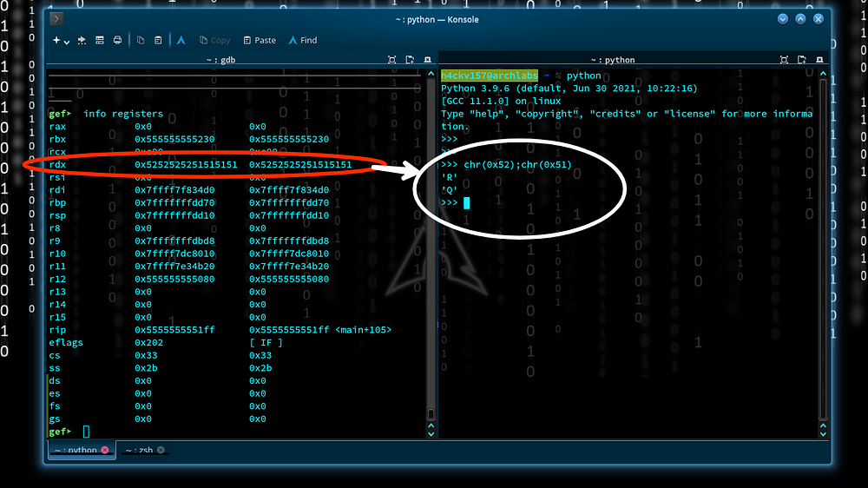Move the gdb pane to a new tab
868x488 pixels.
click(410, 60)
